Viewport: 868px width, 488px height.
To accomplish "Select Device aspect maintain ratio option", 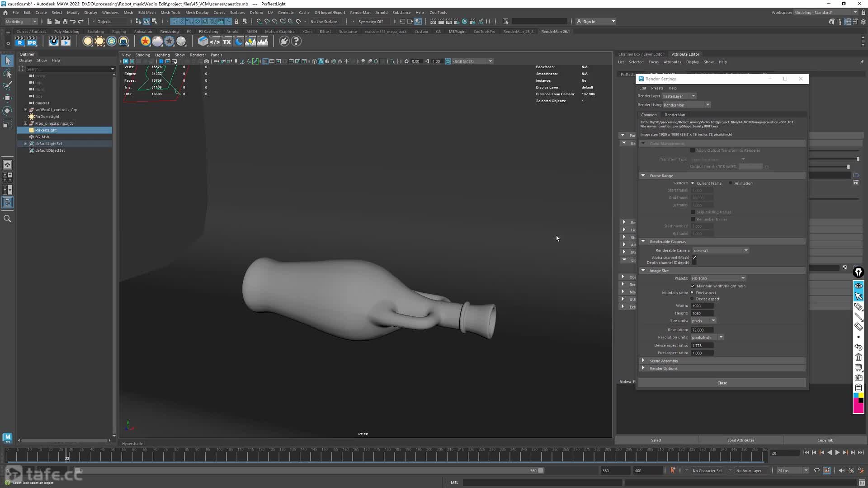I will coord(692,299).
